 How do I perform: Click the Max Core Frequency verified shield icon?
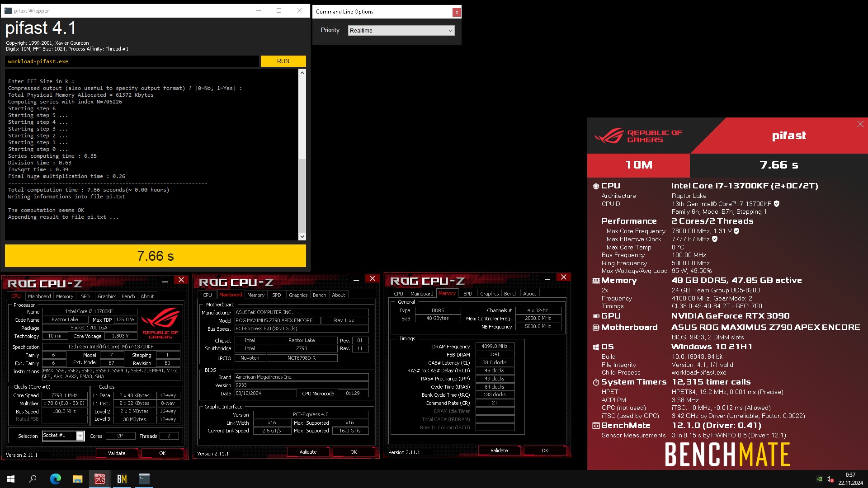point(736,231)
